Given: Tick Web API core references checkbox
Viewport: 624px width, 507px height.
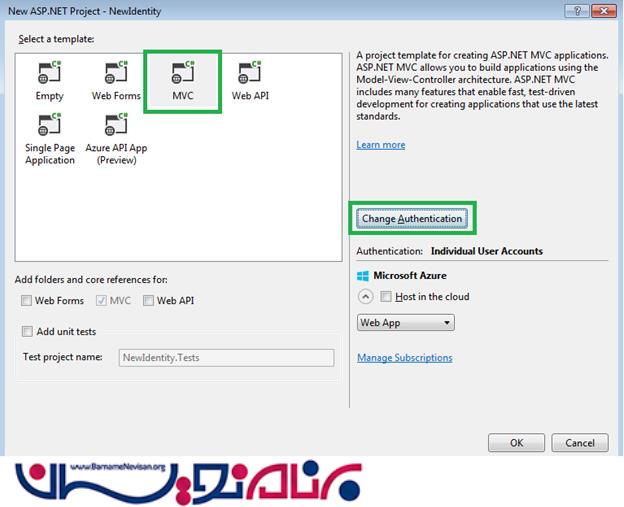Looking at the screenshot, I should coord(148,300).
